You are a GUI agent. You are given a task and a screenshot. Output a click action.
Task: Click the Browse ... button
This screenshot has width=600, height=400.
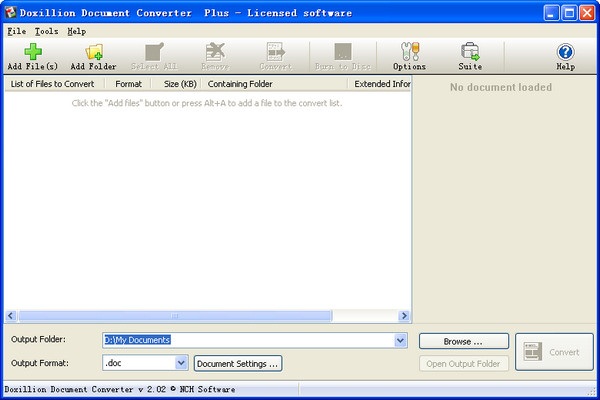464,341
